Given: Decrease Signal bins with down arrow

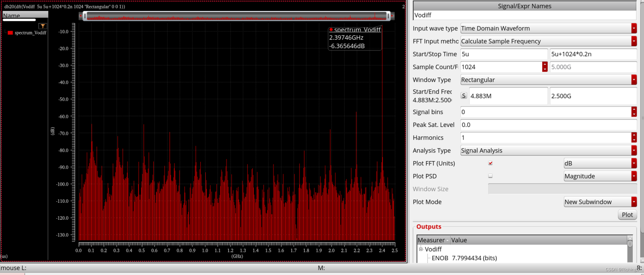Looking at the screenshot, I should [634, 114].
